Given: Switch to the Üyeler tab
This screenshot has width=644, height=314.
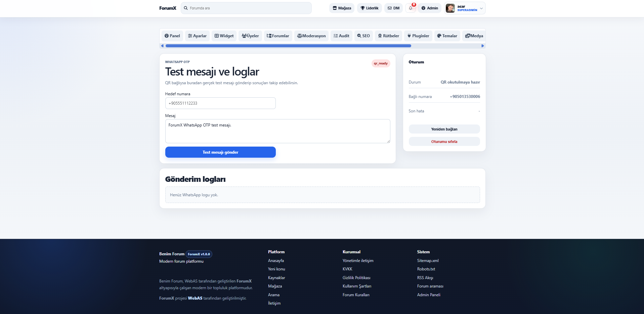Looking at the screenshot, I should coord(250,36).
